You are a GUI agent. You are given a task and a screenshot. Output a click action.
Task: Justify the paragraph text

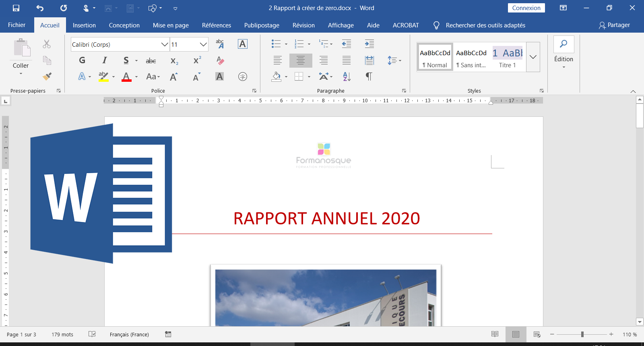pyautogui.click(x=347, y=60)
